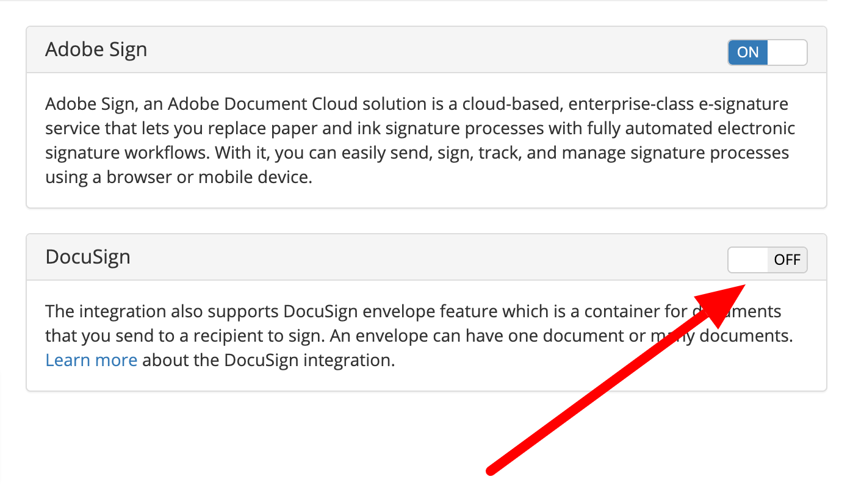The width and height of the screenshot is (864, 504).
Task: Click the blue ON label of Adobe Sign switch
Action: (748, 52)
